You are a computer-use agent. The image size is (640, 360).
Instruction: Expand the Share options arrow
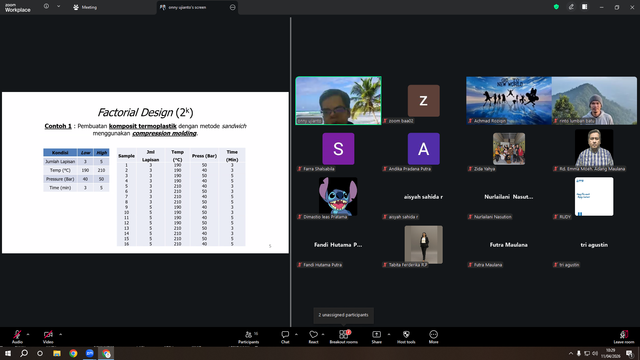[x=389, y=334]
